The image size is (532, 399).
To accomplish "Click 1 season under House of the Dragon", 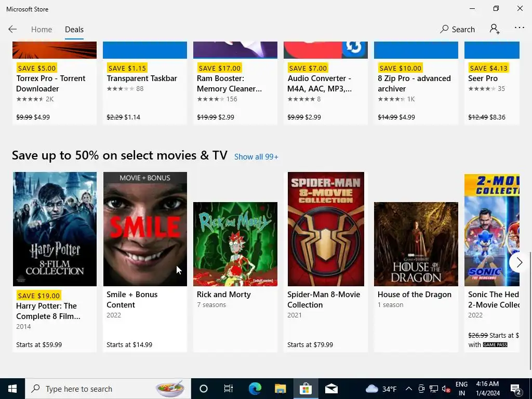I will click(391, 304).
